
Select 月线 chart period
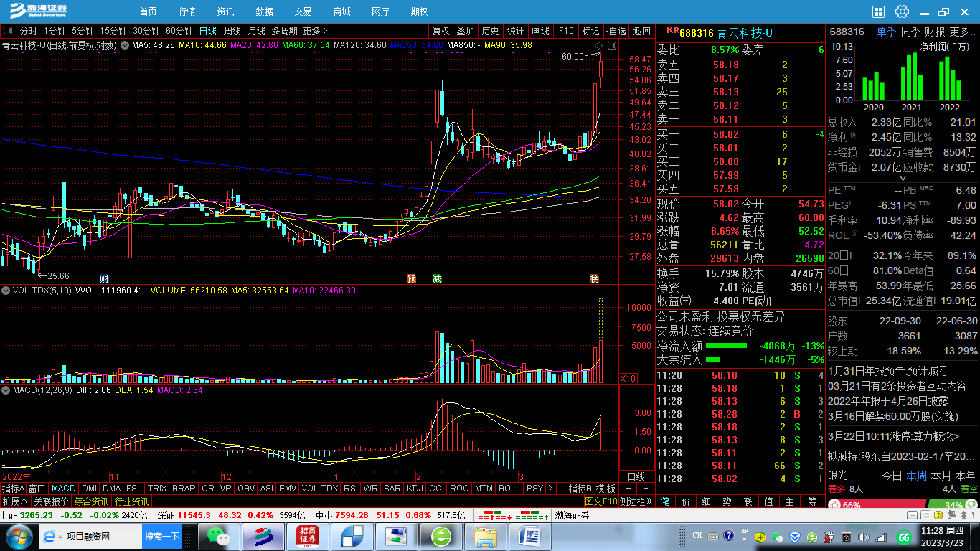pyautogui.click(x=256, y=31)
